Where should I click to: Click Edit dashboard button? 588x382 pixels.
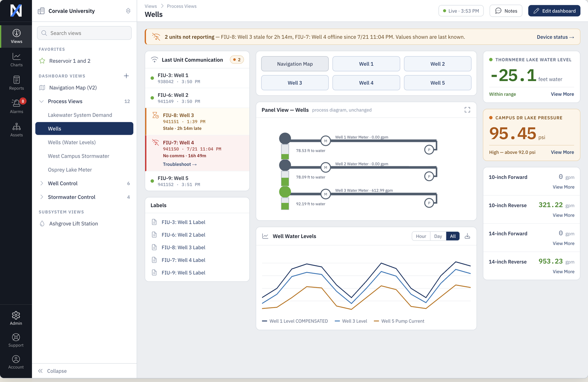[x=554, y=11]
